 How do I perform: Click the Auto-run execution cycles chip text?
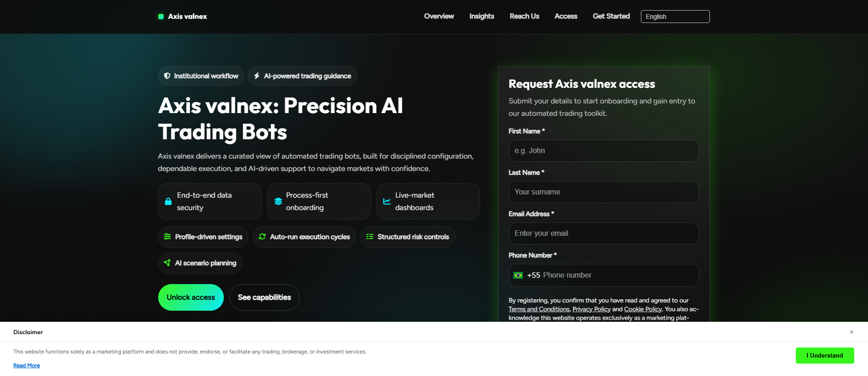pyautogui.click(x=310, y=237)
